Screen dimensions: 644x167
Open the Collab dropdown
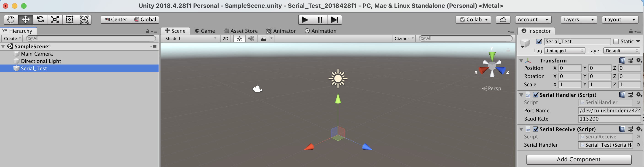pos(473,19)
